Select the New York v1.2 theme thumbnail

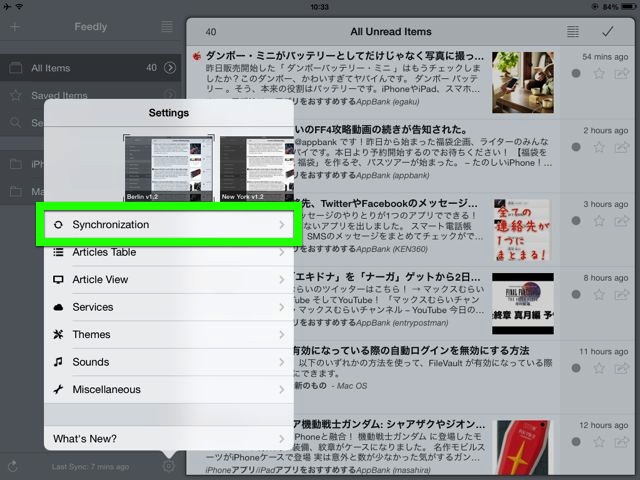pos(257,168)
